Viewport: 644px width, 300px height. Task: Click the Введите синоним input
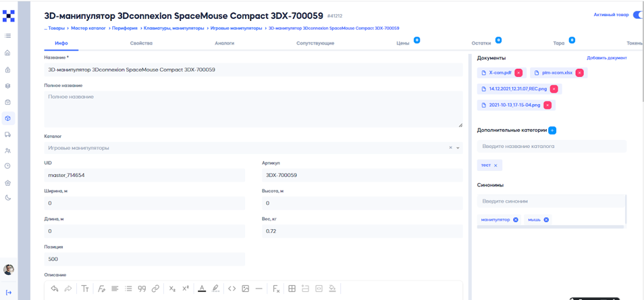(551, 201)
